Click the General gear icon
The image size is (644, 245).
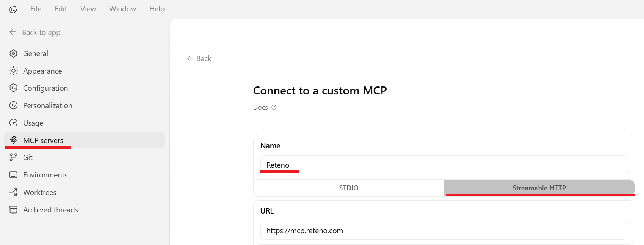coord(14,53)
